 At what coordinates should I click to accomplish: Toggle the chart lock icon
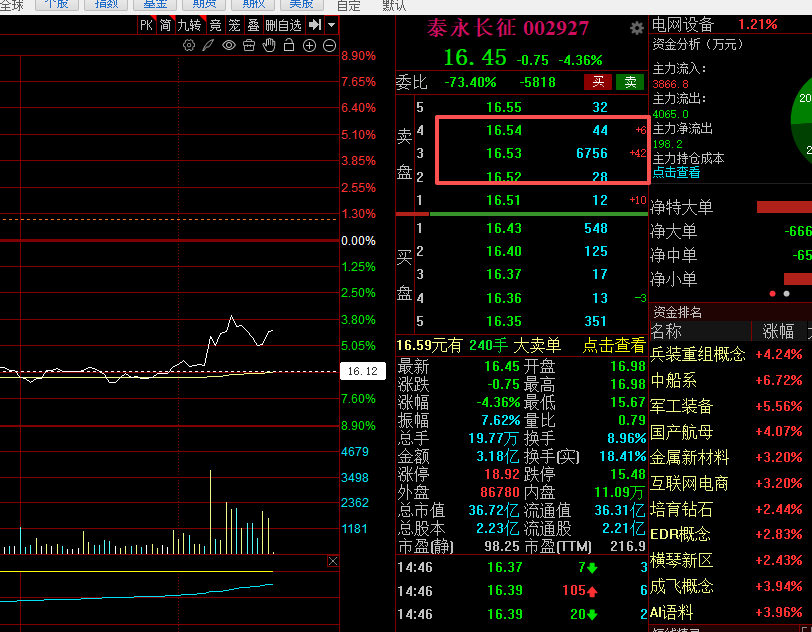point(289,46)
